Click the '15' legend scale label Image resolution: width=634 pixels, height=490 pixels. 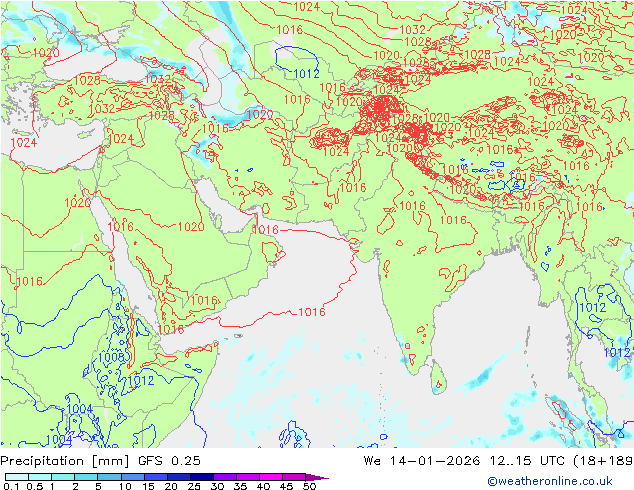point(148,486)
